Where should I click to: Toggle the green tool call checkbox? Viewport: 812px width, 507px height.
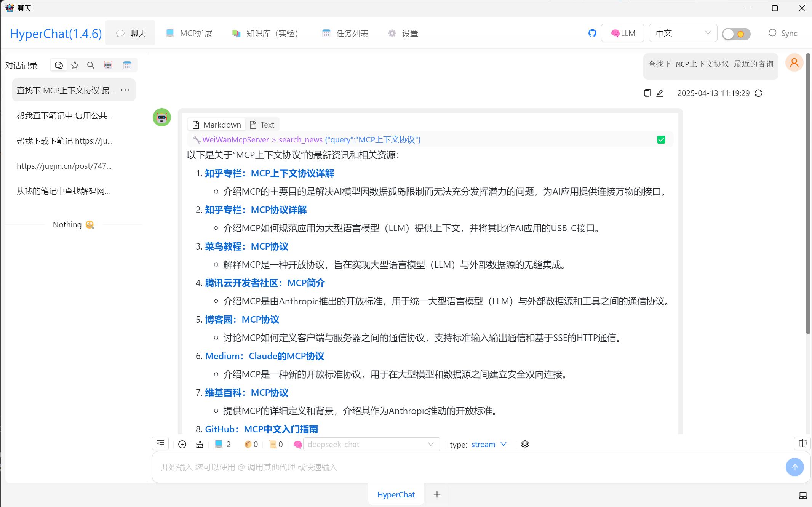(x=661, y=140)
